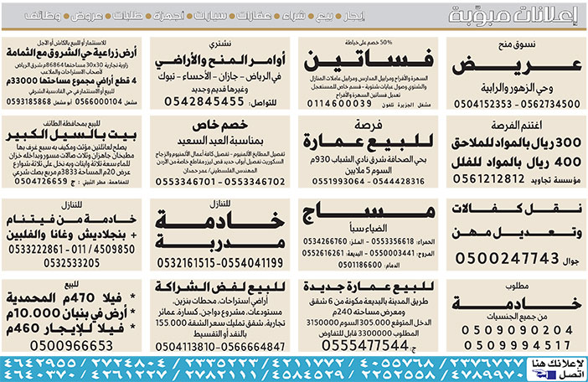The height and width of the screenshot is (382, 588).
Task: Click the price text السوم 5 ملايين
Action: 369,170
